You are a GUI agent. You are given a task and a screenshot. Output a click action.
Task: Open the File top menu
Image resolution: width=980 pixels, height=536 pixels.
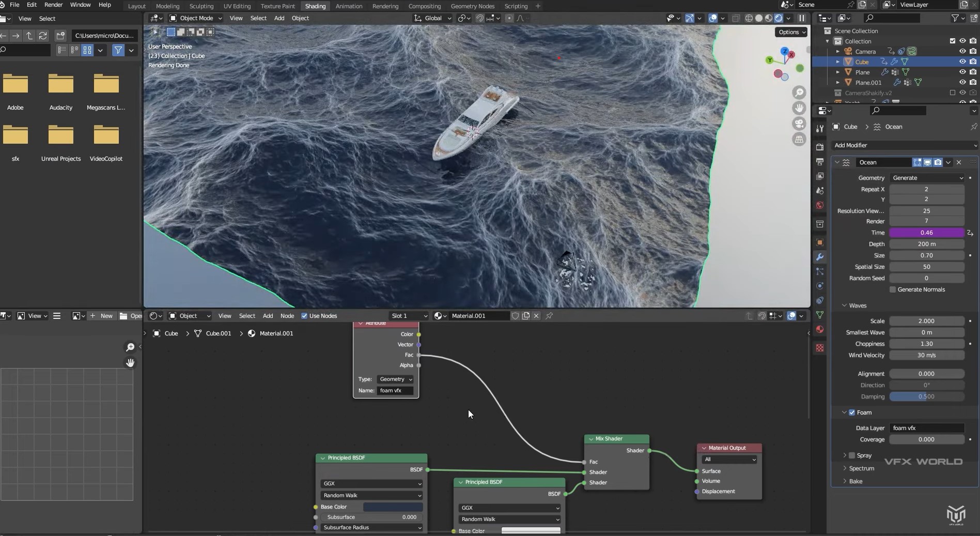click(14, 5)
